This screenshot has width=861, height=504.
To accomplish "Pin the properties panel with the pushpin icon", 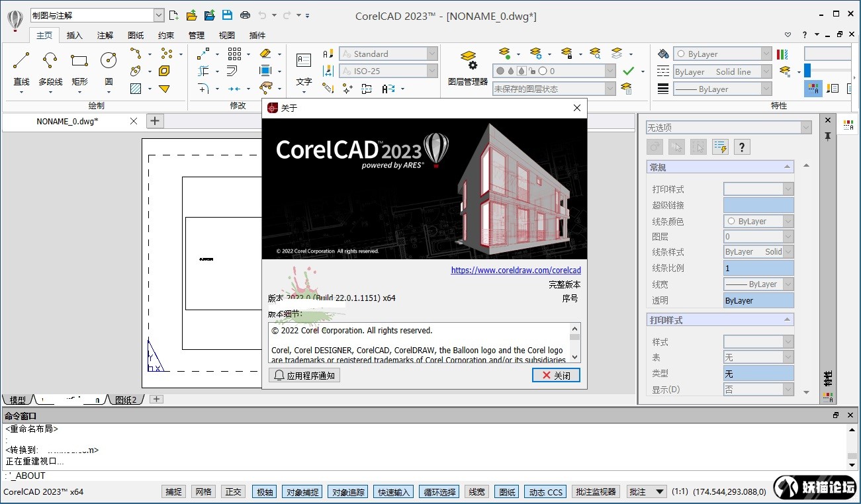I will [827, 136].
